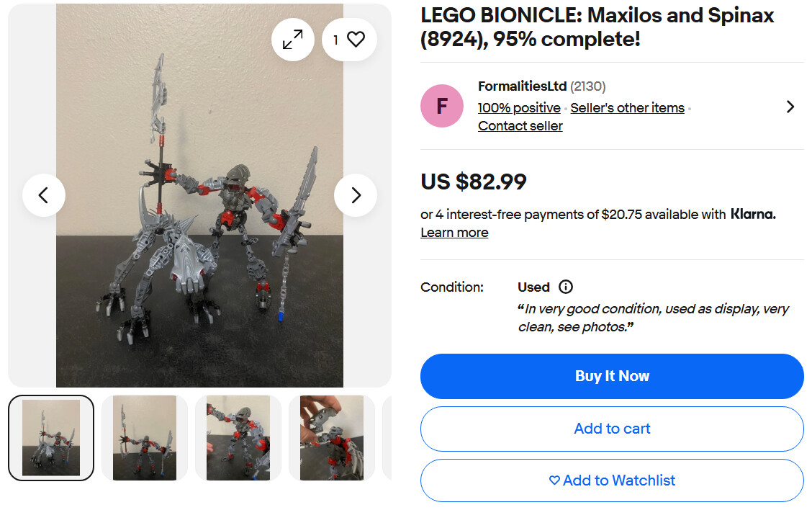Add to Watchlist button
The height and width of the screenshot is (510, 812).
612,480
